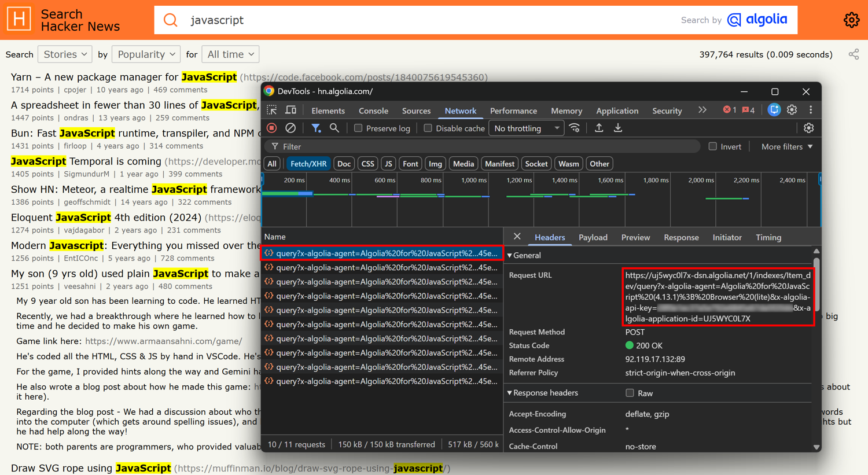Select the All request type filter

tap(272, 164)
